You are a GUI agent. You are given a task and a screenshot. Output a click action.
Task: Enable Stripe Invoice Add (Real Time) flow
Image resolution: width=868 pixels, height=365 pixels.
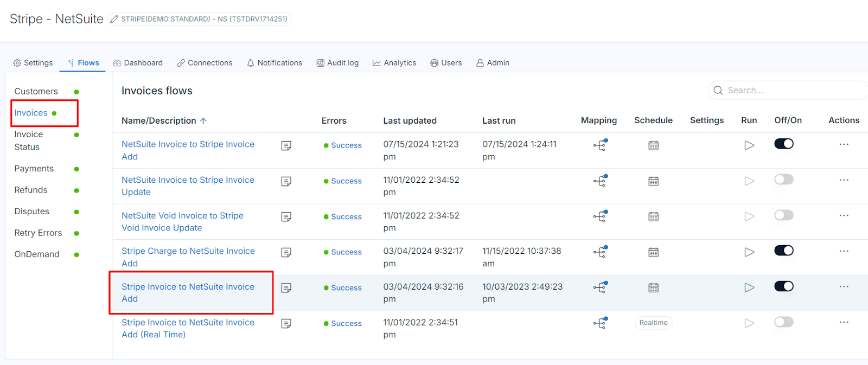click(x=784, y=322)
